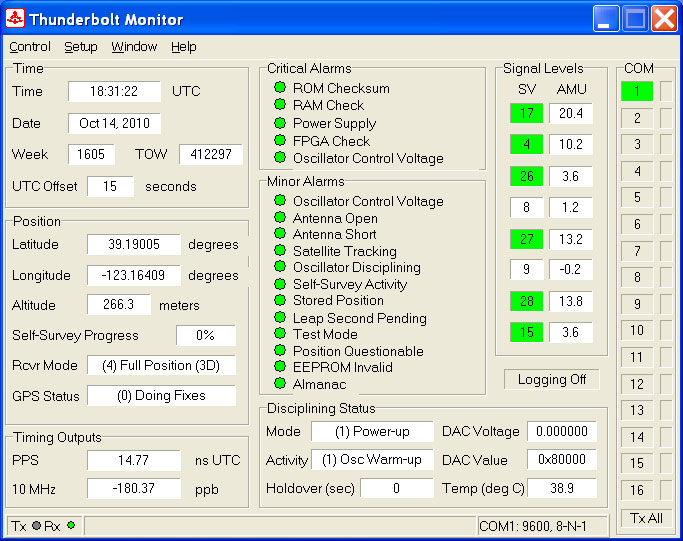The width and height of the screenshot is (683, 541).
Task: Select COM port 16
Action: (x=637, y=490)
